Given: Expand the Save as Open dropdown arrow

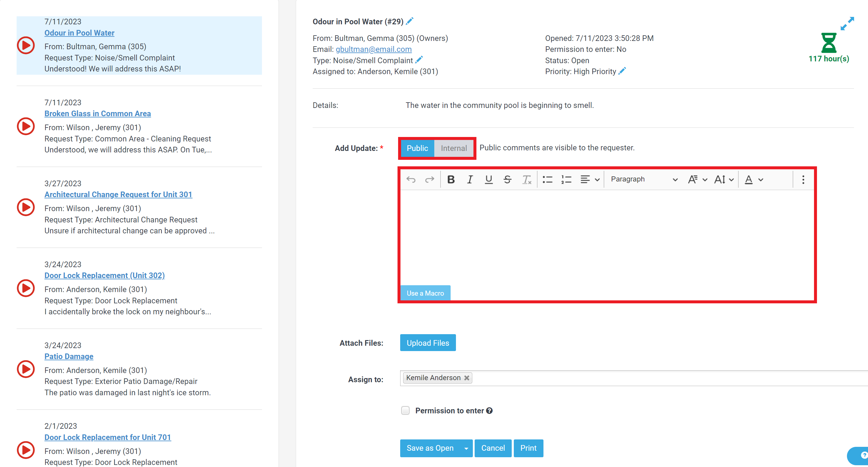Looking at the screenshot, I should click(x=466, y=448).
